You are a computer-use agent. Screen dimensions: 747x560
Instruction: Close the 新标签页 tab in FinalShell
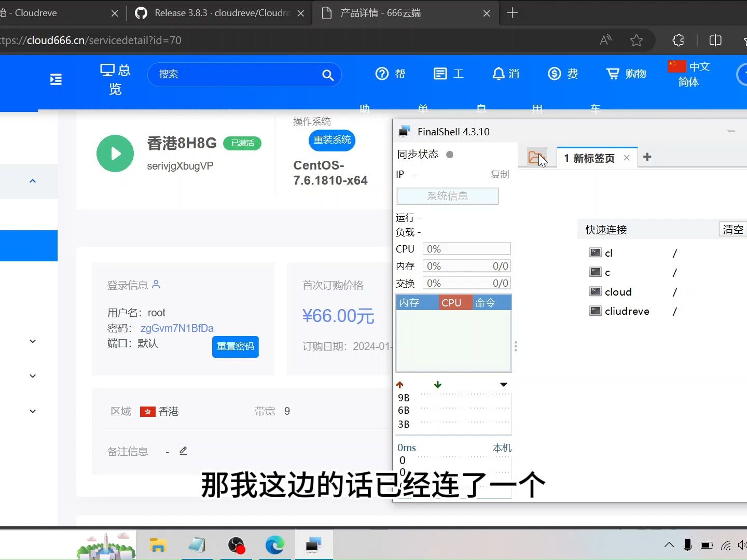627,158
